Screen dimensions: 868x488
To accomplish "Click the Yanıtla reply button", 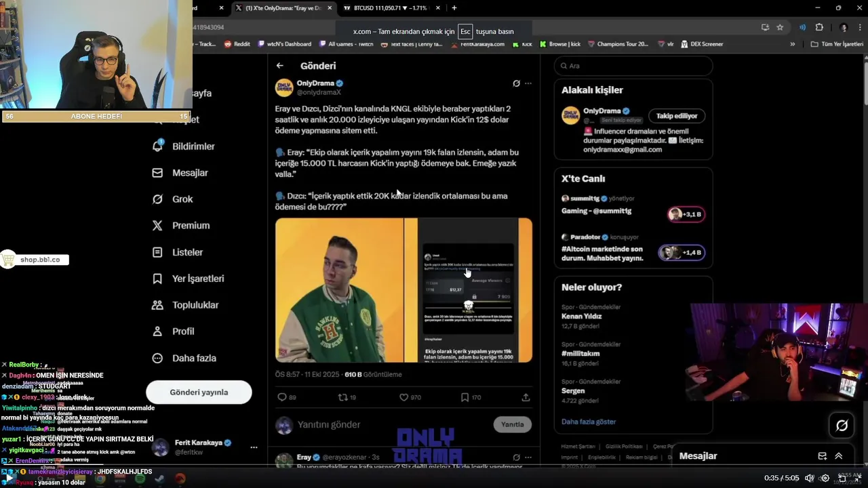I will tap(512, 424).
